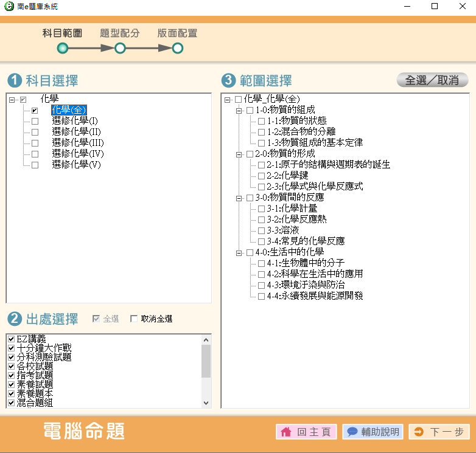Maximize the 南e題庫系統 window

pyautogui.click(x=435, y=6)
